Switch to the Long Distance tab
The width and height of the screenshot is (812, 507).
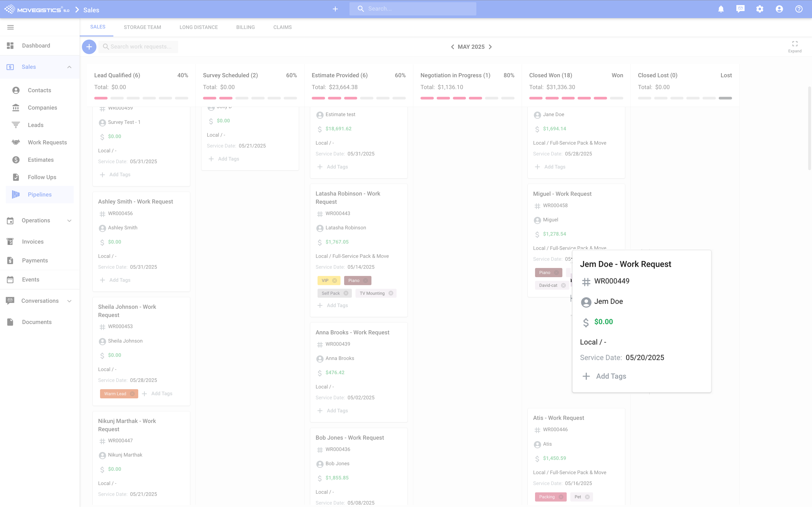[x=198, y=27]
